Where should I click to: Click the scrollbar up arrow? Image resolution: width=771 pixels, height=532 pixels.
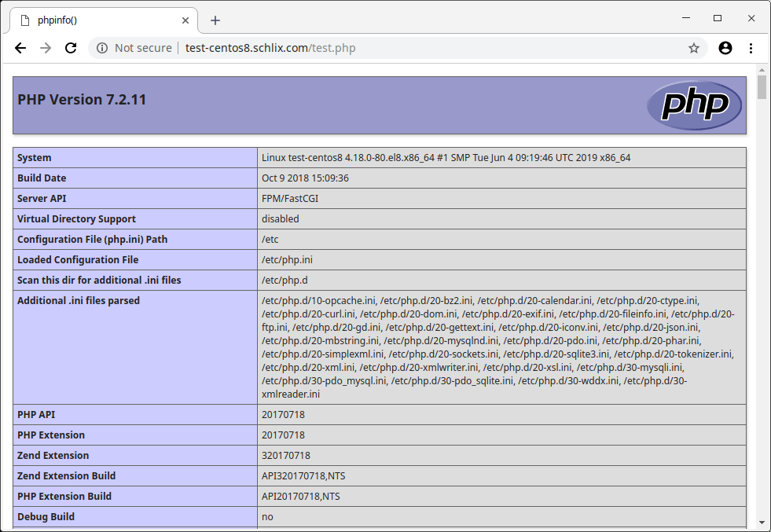(x=762, y=70)
